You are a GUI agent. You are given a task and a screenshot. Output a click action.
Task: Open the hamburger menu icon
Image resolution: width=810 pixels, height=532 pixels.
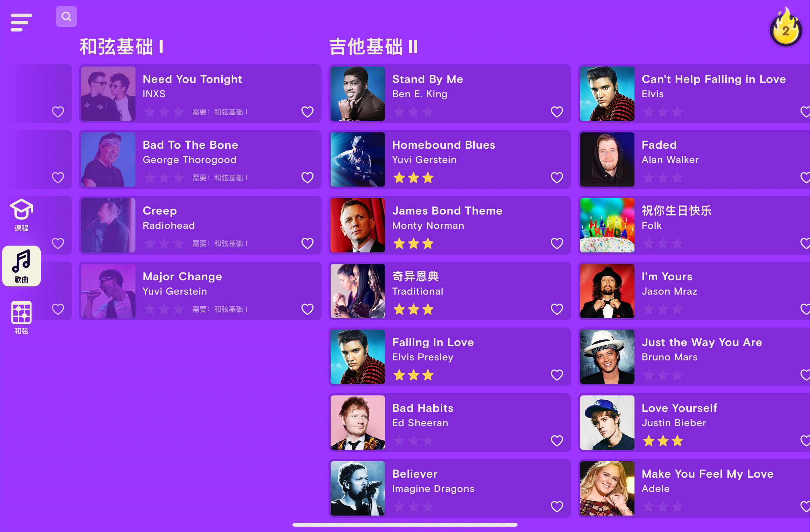[21, 23]
